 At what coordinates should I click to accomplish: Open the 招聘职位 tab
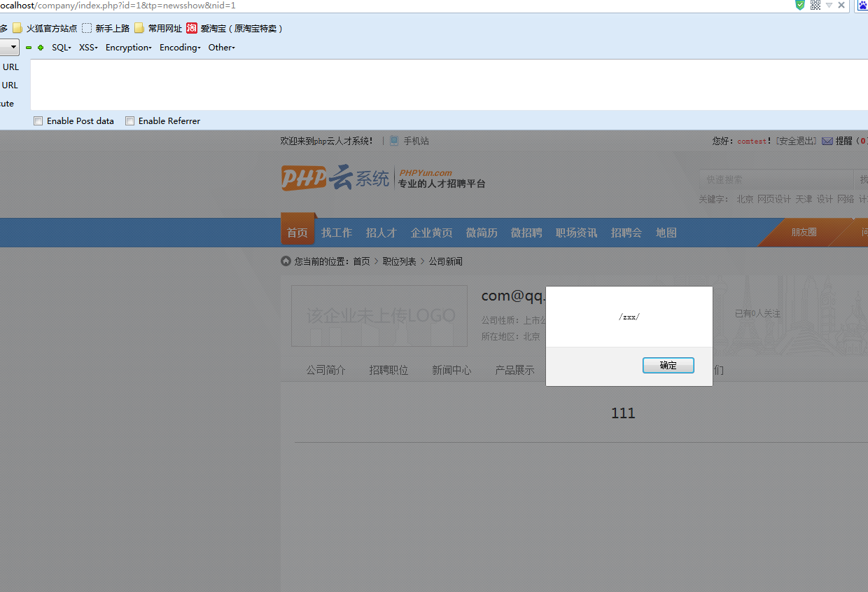[388, 370]
